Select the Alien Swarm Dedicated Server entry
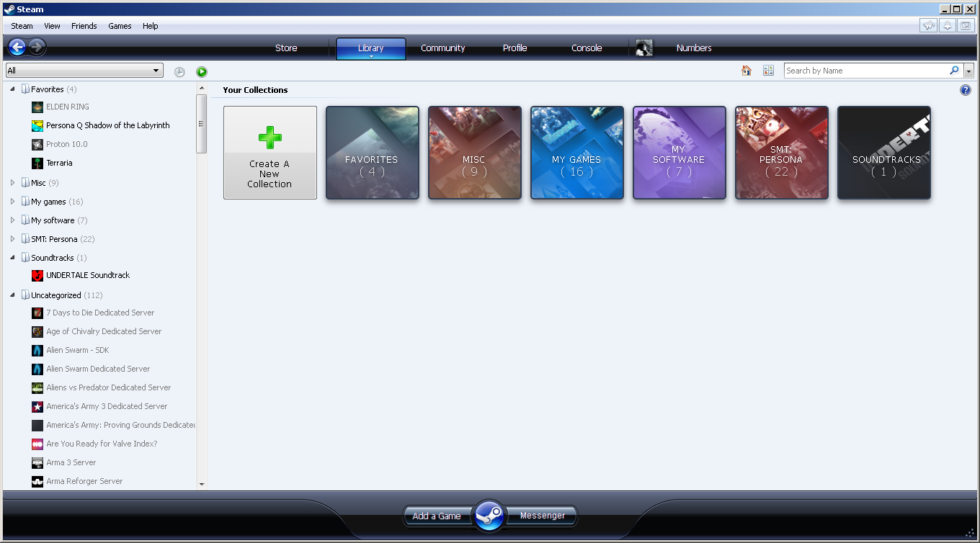Screen dimensions: 980x543 98,369
